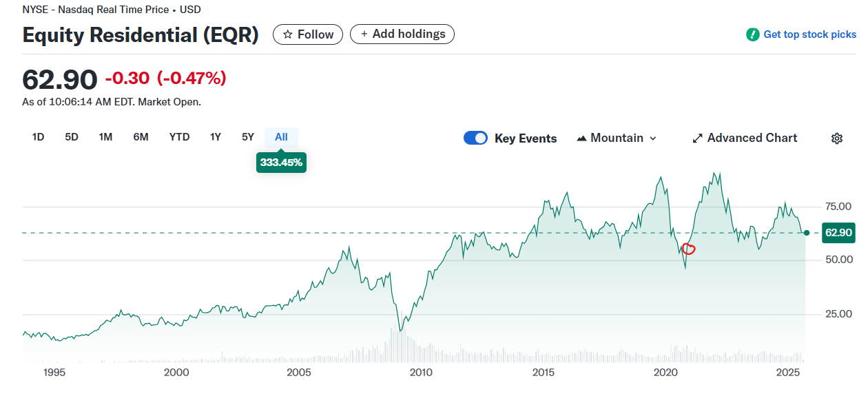The height and width of the screenshot is (394, 868).
Task: Click the 2015 label on time axis
Action: (x=543, y=373)
